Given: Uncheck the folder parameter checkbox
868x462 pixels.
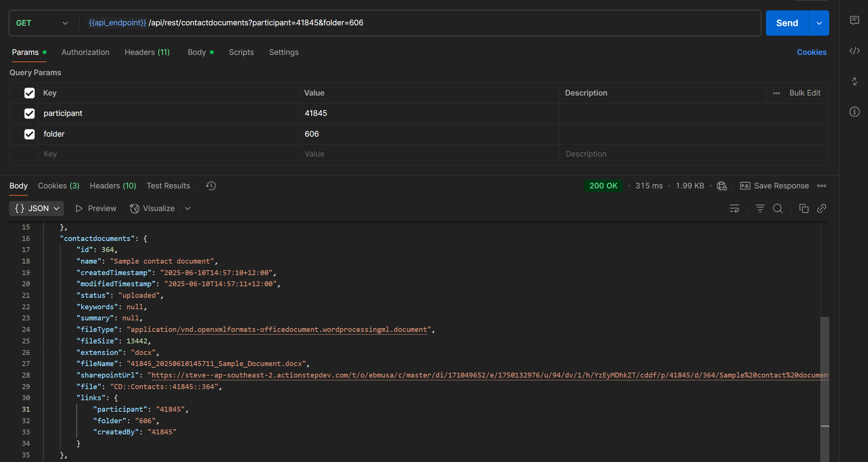Looking at the screenshot, I should point(30,134).
